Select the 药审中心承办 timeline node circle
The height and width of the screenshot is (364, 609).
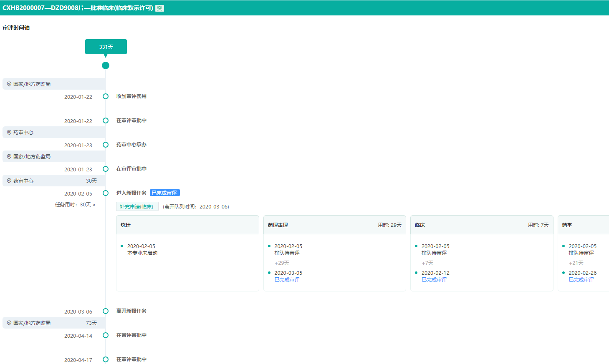(x=106, y=145)
